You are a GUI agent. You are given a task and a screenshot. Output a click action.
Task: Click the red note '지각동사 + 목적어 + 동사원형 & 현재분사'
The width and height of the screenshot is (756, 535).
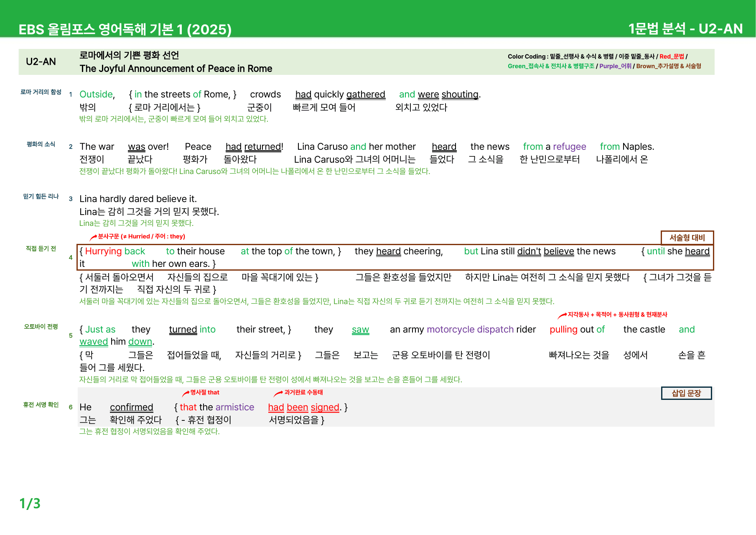coord(617,315)
